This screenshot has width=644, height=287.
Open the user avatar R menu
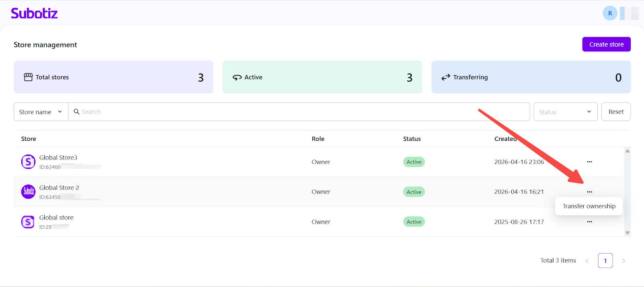610,13
